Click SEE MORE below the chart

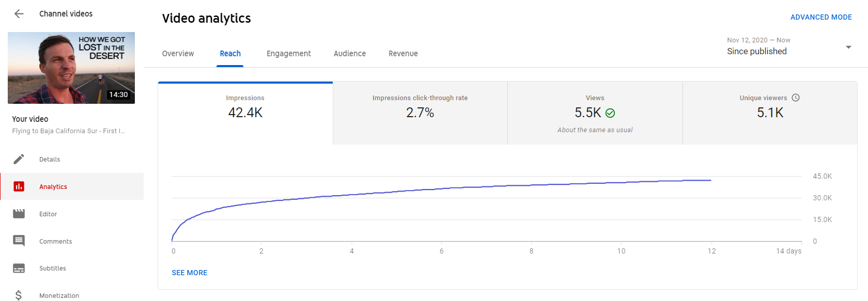click(x=189, y=273)
